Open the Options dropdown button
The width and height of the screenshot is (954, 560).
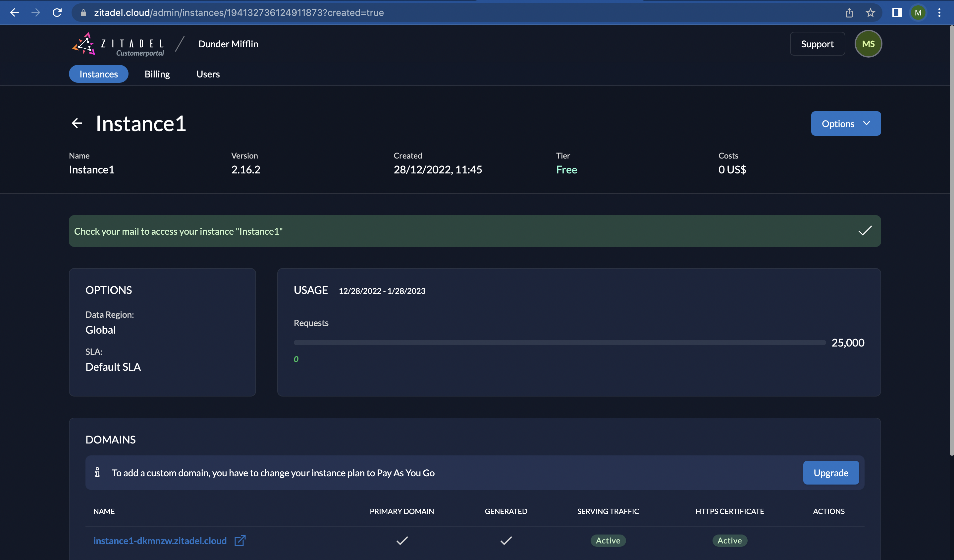tap(845, 123)
